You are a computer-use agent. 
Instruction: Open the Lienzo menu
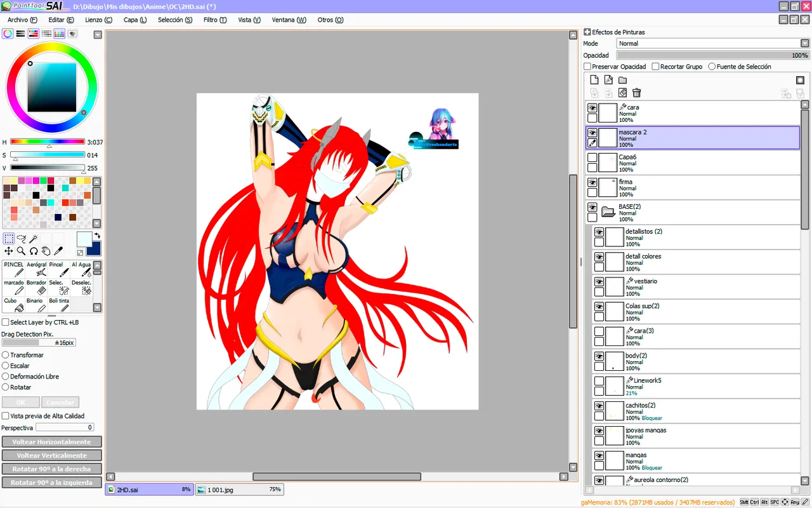[98, 20]
